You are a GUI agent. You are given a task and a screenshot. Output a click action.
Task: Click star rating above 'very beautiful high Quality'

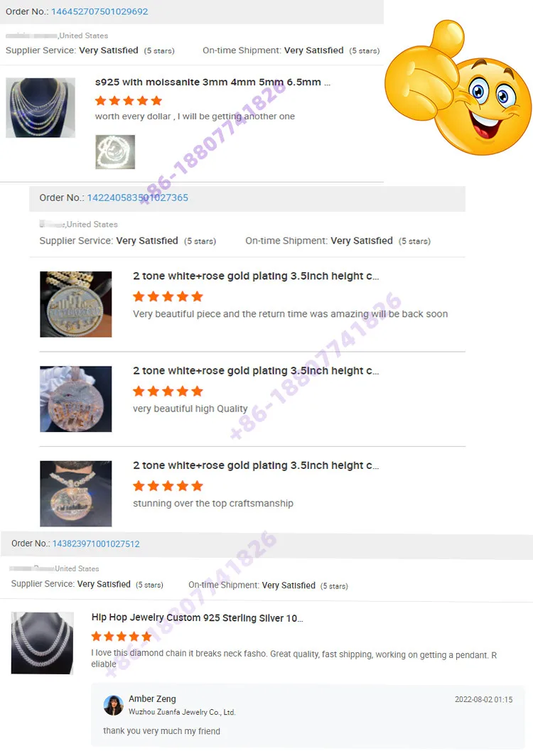168,391
